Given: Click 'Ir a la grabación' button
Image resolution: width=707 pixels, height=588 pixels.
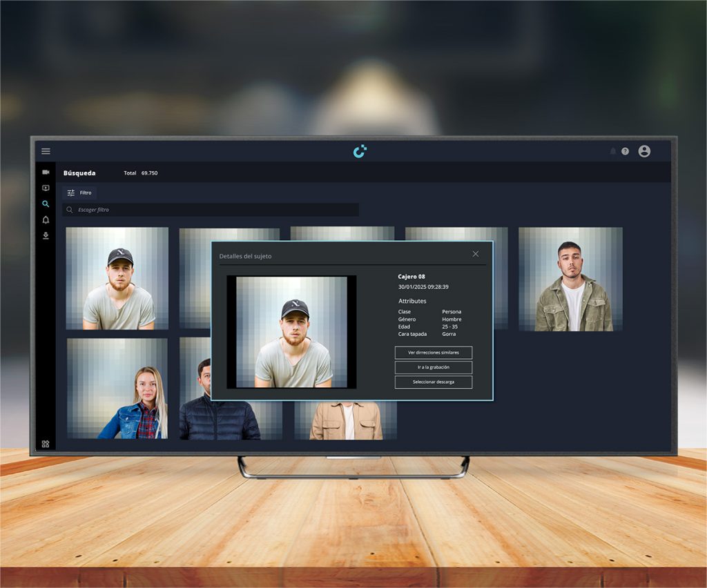Looking at the screenshot, I should (x=433, y=367).
